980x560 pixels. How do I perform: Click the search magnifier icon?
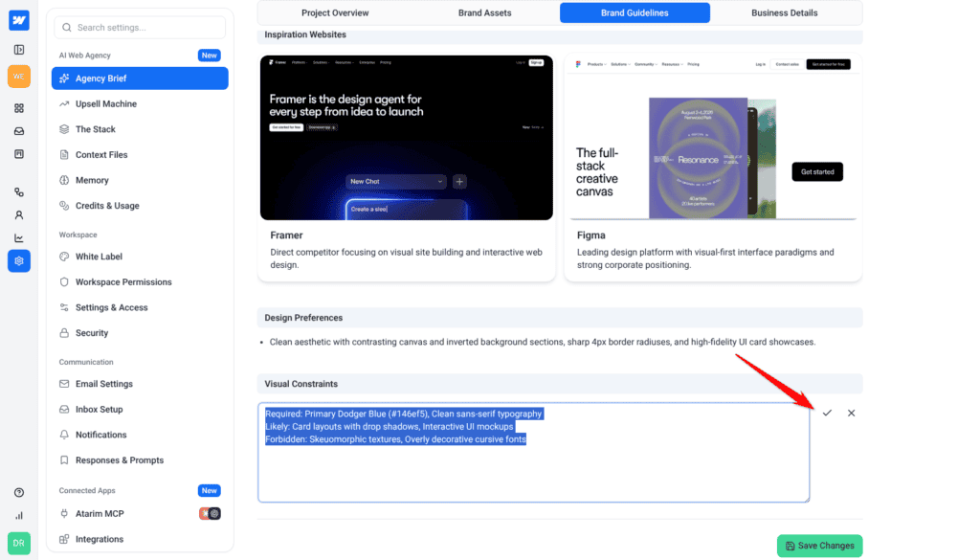67,28
